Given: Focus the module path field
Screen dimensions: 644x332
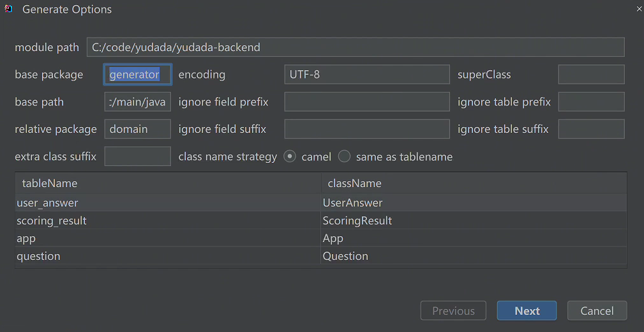Looking at the screenshot, I should (x=356, y=47).
